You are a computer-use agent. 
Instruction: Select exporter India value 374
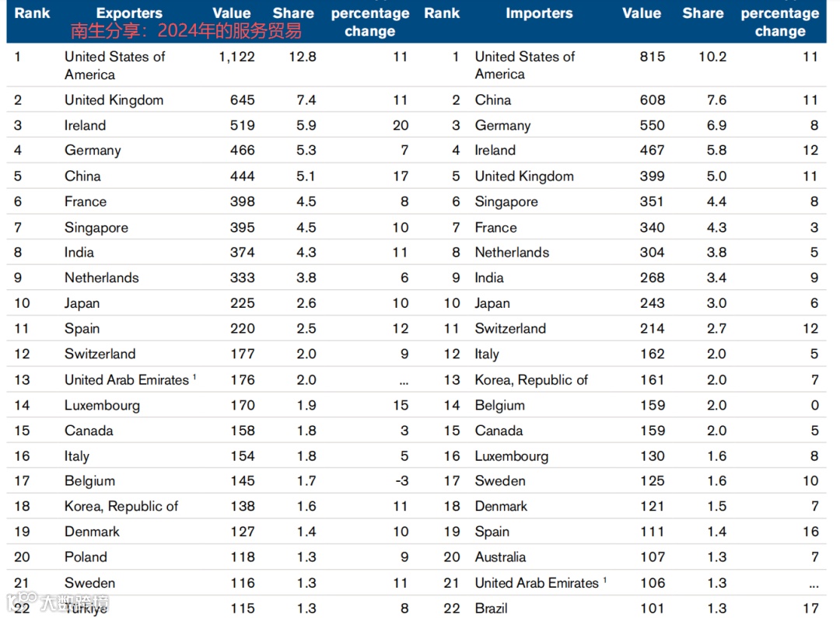242,252
